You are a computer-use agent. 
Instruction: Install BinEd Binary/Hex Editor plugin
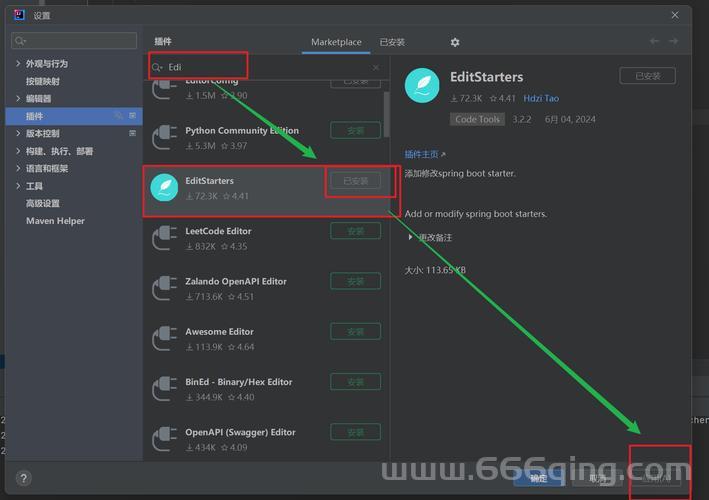point(355,382)
